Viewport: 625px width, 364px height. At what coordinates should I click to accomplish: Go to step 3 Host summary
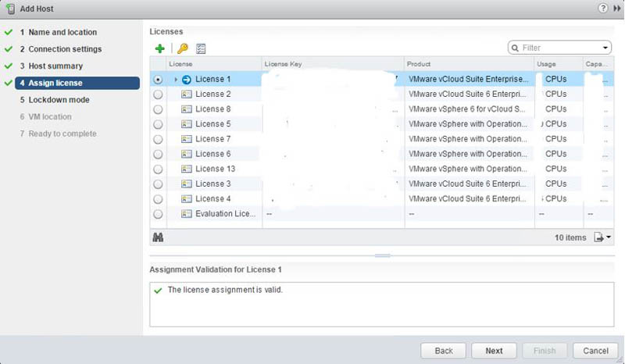point(52,66)
